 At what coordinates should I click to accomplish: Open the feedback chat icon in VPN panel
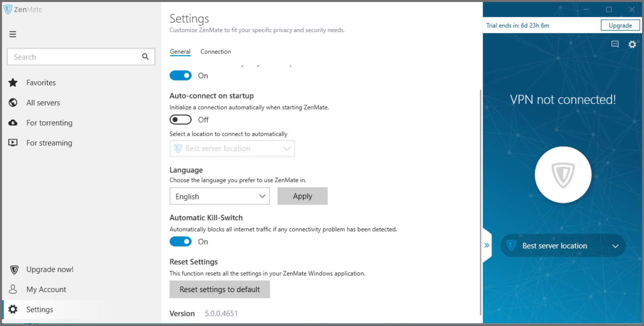click(x=615, y=44)
